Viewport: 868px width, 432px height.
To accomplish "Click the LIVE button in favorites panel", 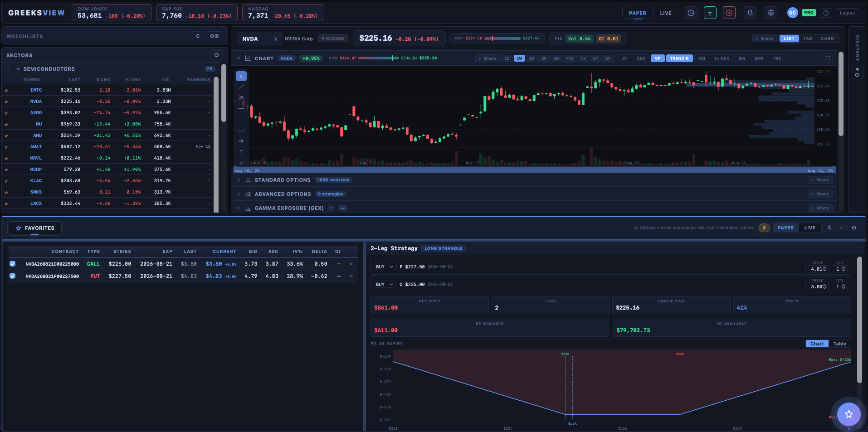I will tap(810, 228).
